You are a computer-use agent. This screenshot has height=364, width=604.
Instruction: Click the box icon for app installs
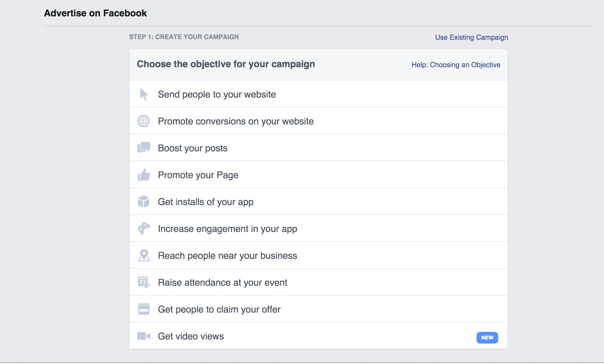coord(144,202)
